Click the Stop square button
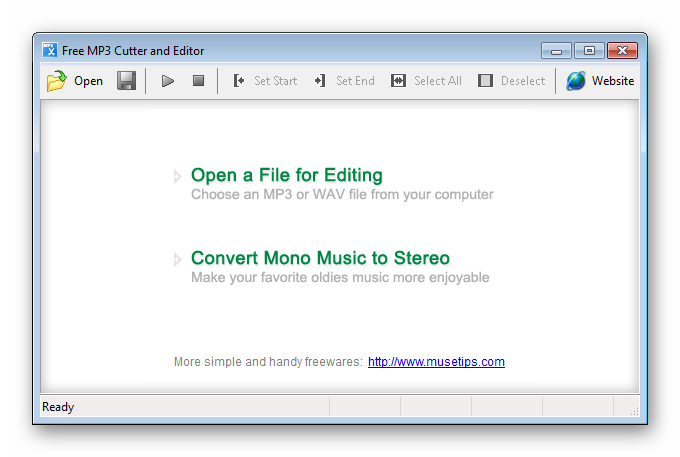Screen dimensions: 680x457 coord(199,81)
